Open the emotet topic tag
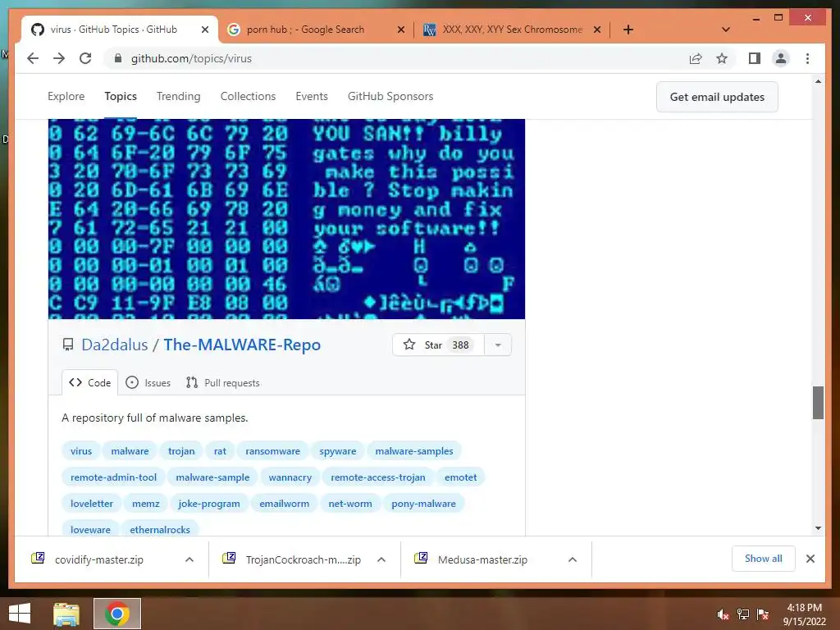The width and height of the screenshot is (840, 630). click(x=460, y=477)
